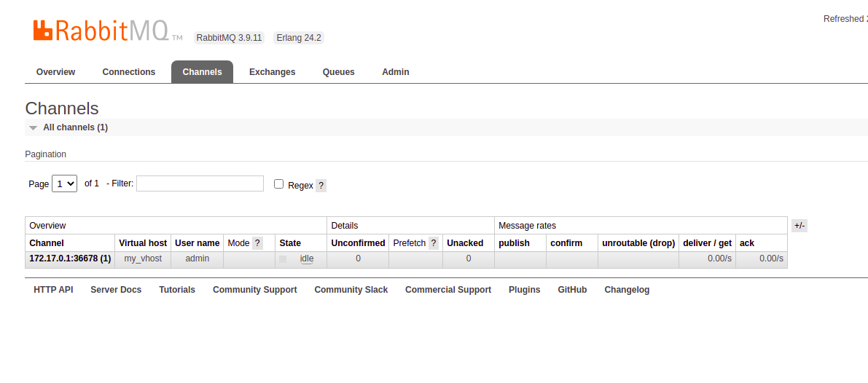
Task: Click the help icon next to Regex
Action: click(321, 186)
